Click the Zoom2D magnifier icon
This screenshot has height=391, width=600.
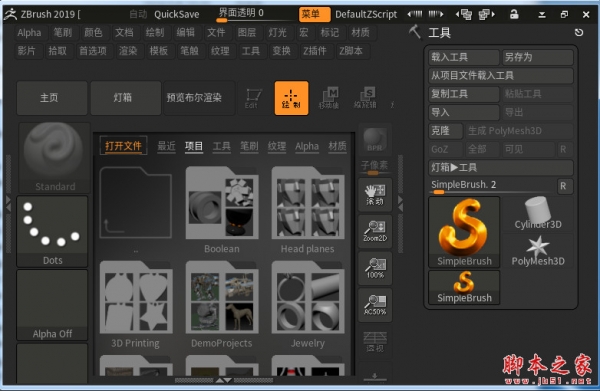(375, 231)
